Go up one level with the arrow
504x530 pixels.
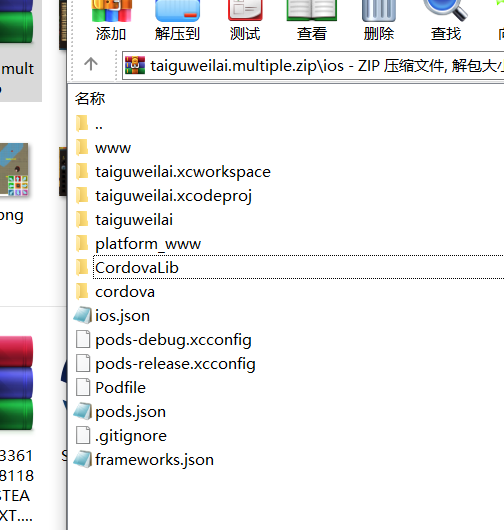[x=91, y=64]
